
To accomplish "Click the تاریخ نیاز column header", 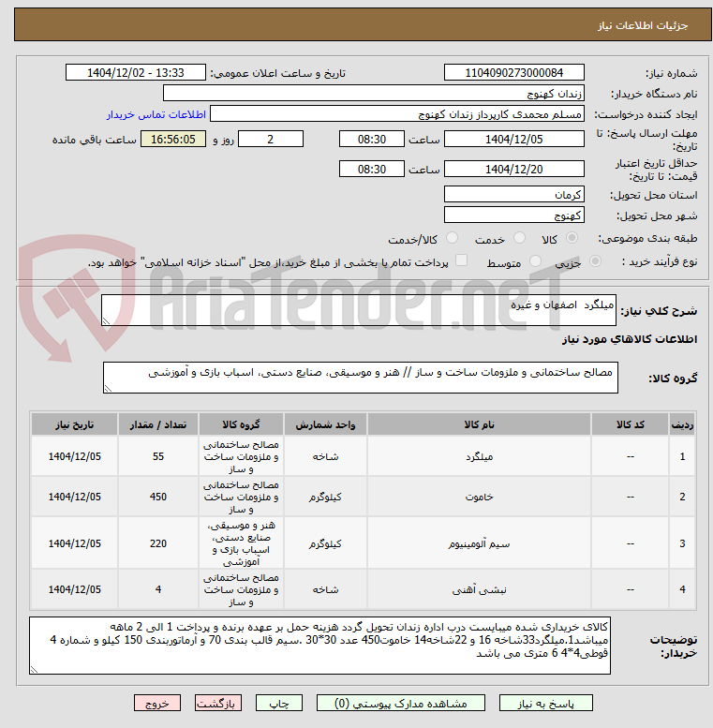I will coord(74,424).
